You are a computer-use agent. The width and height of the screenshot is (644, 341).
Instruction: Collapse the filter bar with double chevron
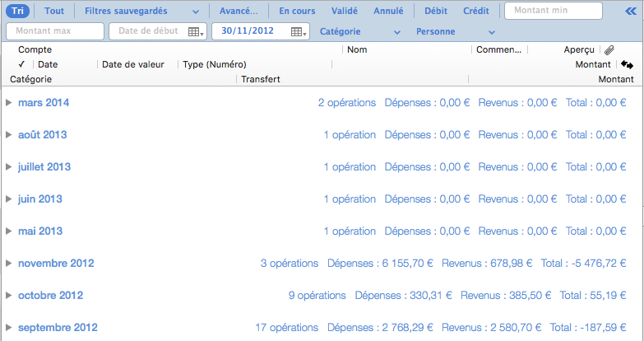pyautogui.click(x=630, y=12)
